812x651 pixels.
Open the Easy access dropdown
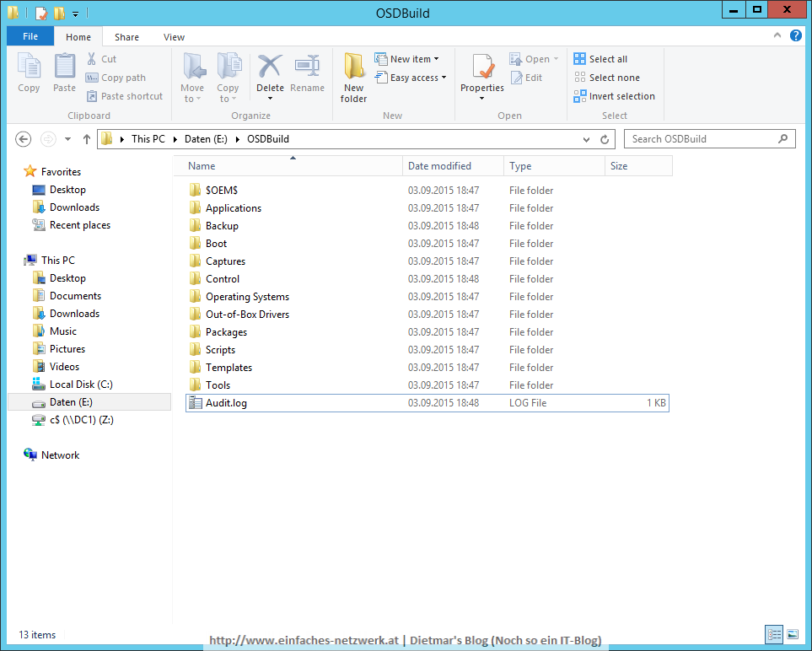[x=410, y=78]
